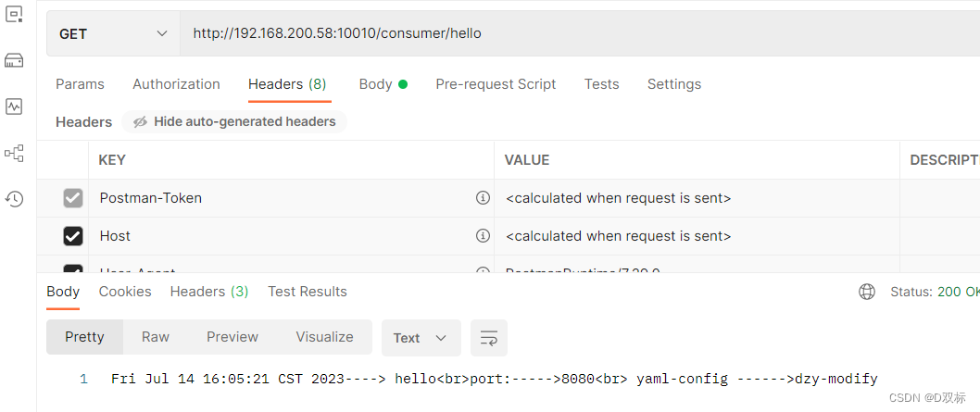Click the Host key cell
The image size is (980, 412).
point(291,236)
